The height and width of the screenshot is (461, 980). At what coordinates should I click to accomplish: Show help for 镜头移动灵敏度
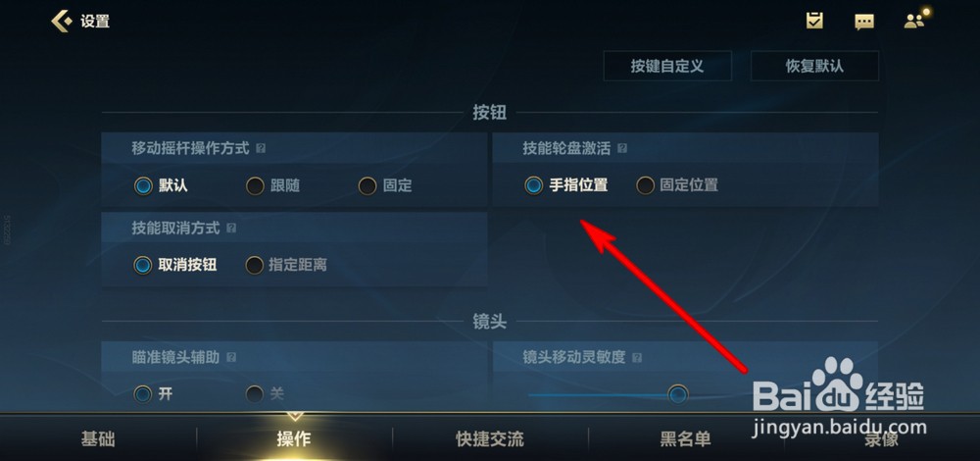637,358
